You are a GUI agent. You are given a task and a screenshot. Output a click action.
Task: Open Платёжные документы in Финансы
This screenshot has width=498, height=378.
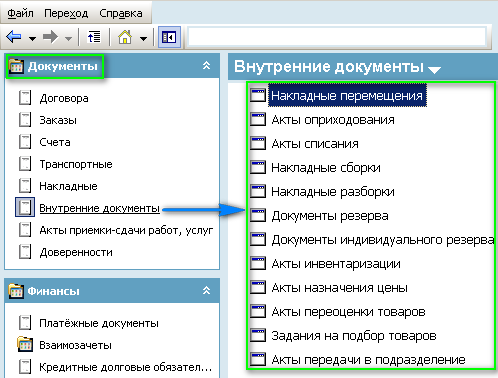click(99, 323)
